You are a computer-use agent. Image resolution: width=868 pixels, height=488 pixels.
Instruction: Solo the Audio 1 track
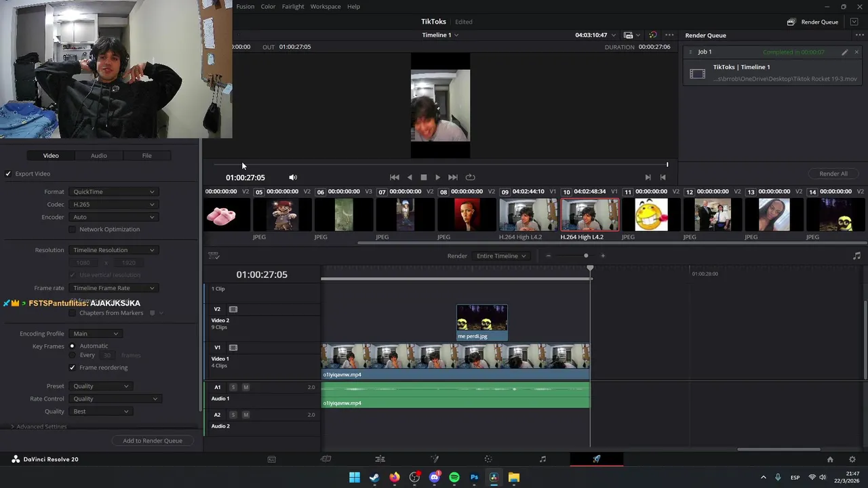tap(233, 387)
